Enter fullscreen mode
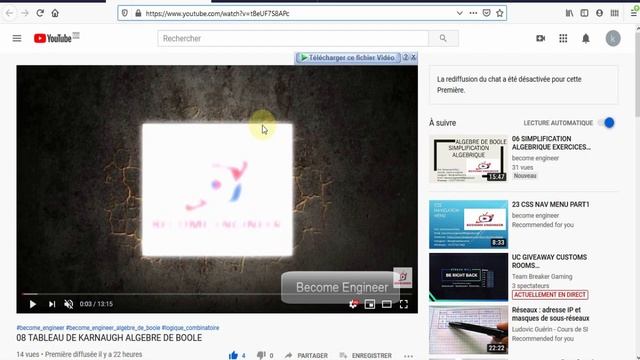640x360 pixels. [404, 304]
